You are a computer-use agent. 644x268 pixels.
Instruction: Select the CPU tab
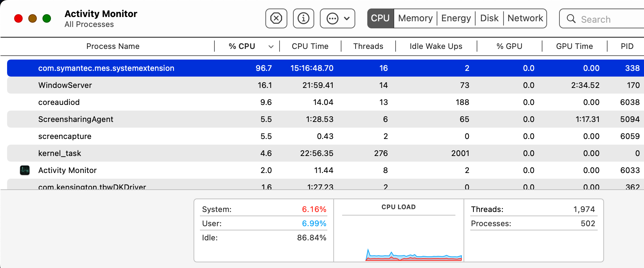[380, 18]
